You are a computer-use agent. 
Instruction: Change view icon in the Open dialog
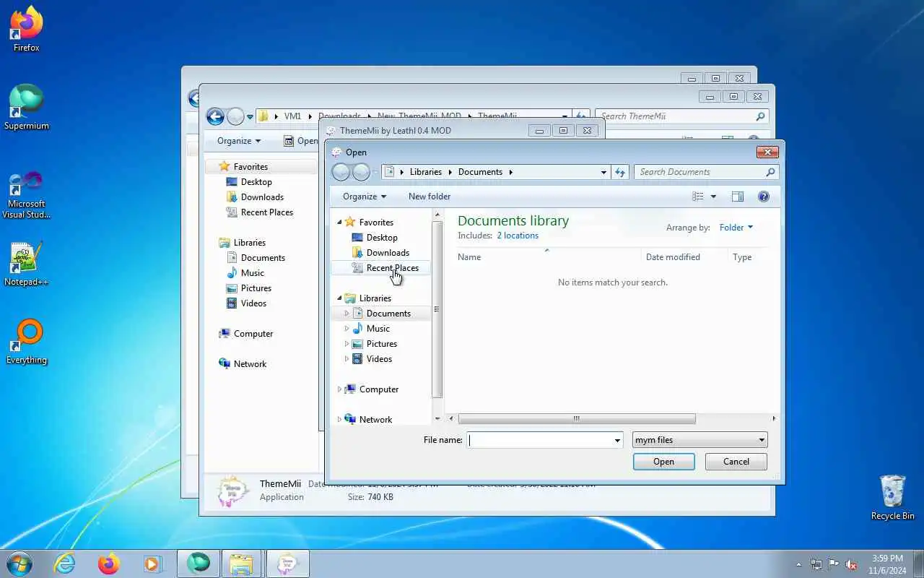698,197
